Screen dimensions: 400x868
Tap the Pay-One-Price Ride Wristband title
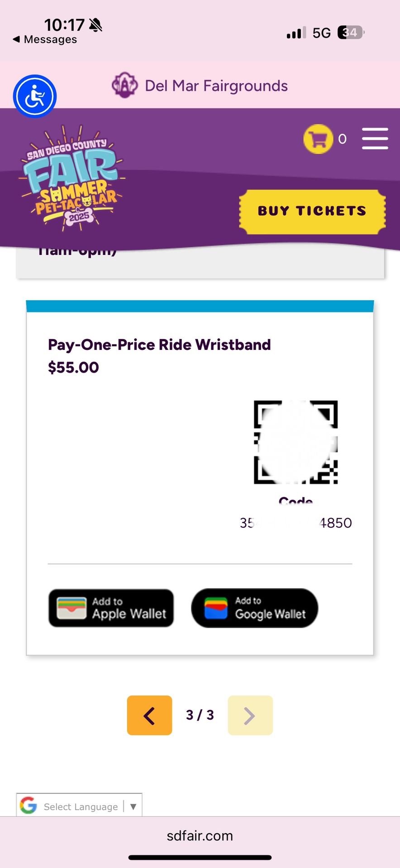pyautogui.click(x=159, y=344)
